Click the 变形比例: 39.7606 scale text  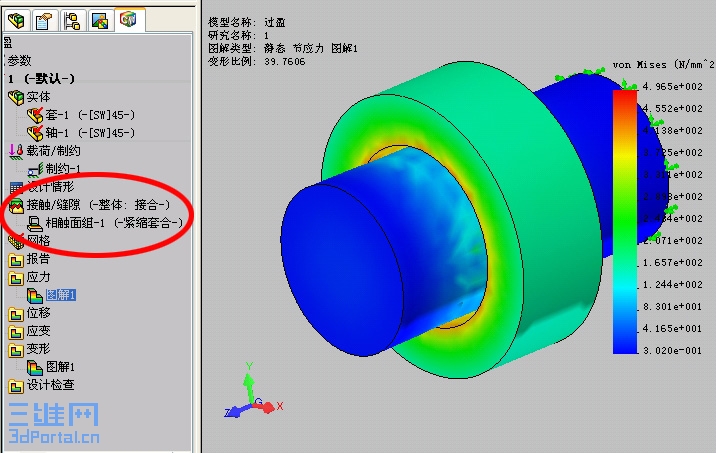(257, 61)
